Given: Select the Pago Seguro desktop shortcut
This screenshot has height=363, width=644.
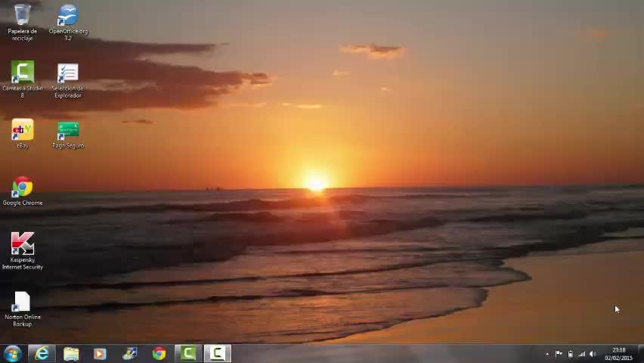Looking at the screenshot, I should 68,135.
